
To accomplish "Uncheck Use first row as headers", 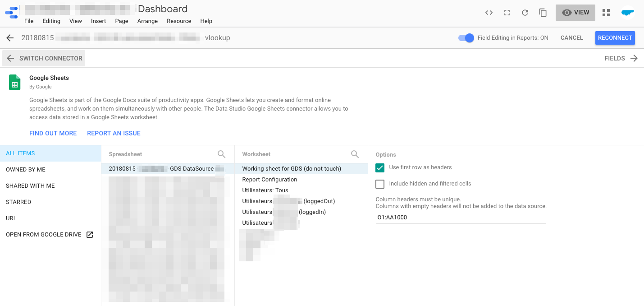I will click(380, 167).
